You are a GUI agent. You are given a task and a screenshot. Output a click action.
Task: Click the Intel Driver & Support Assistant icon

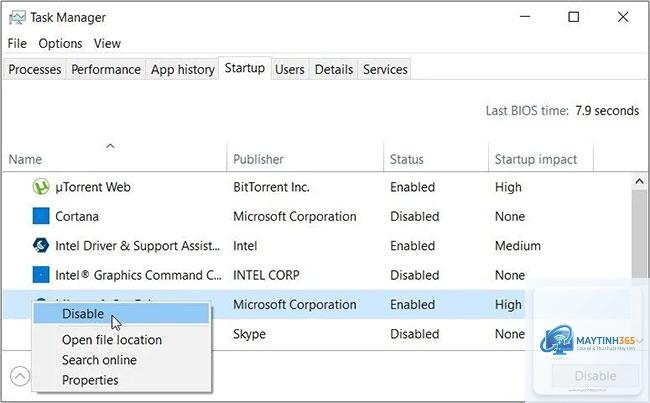[x=41, y=245]
